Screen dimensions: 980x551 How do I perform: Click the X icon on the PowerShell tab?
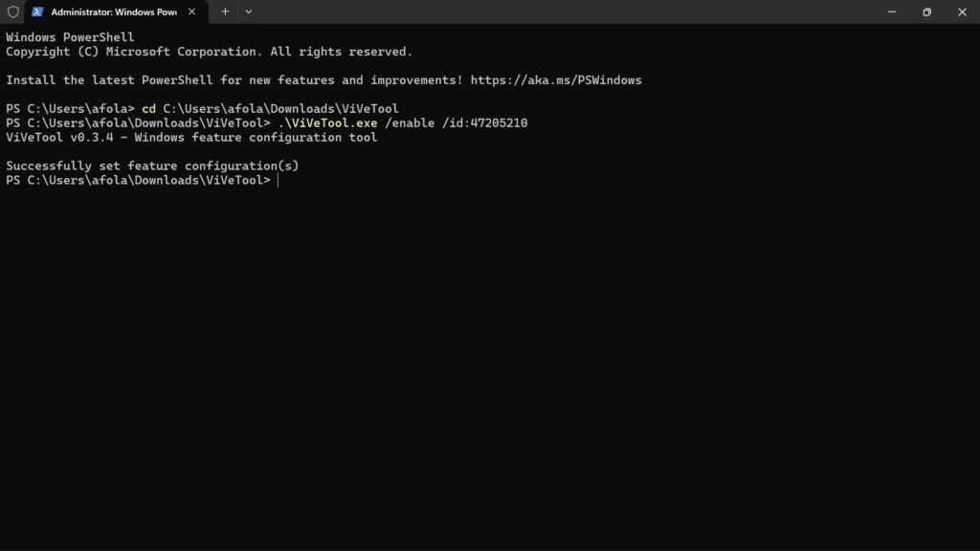tap(191, 12)
